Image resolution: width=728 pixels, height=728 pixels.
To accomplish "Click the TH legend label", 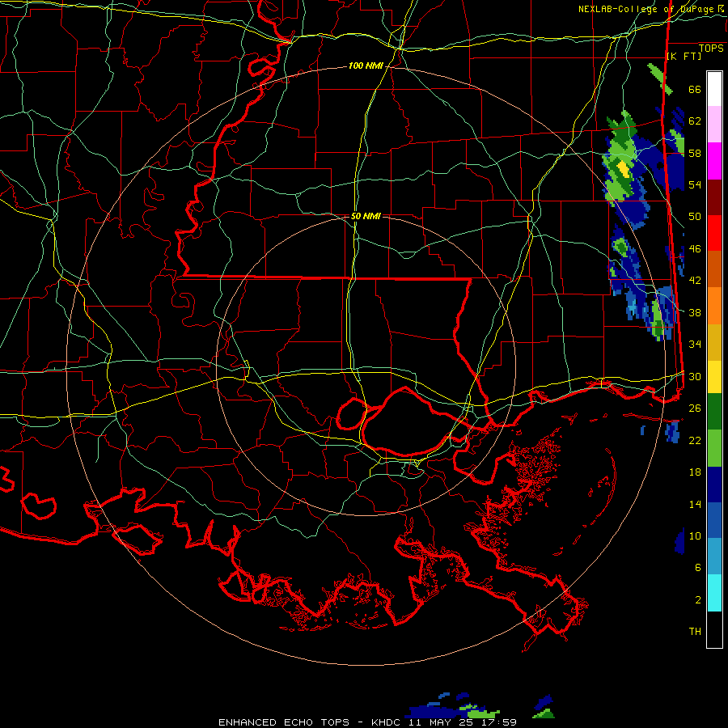I will coord(695,632).
